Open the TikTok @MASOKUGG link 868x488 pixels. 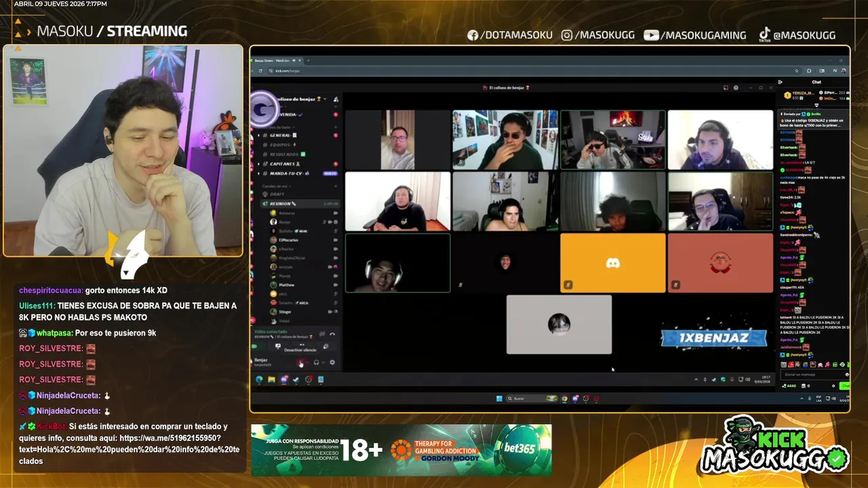[797, 35]
